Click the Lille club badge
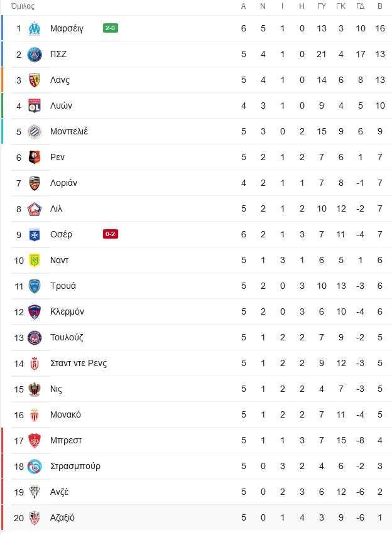The image size is (392, 535). click(x=35, y=209)
